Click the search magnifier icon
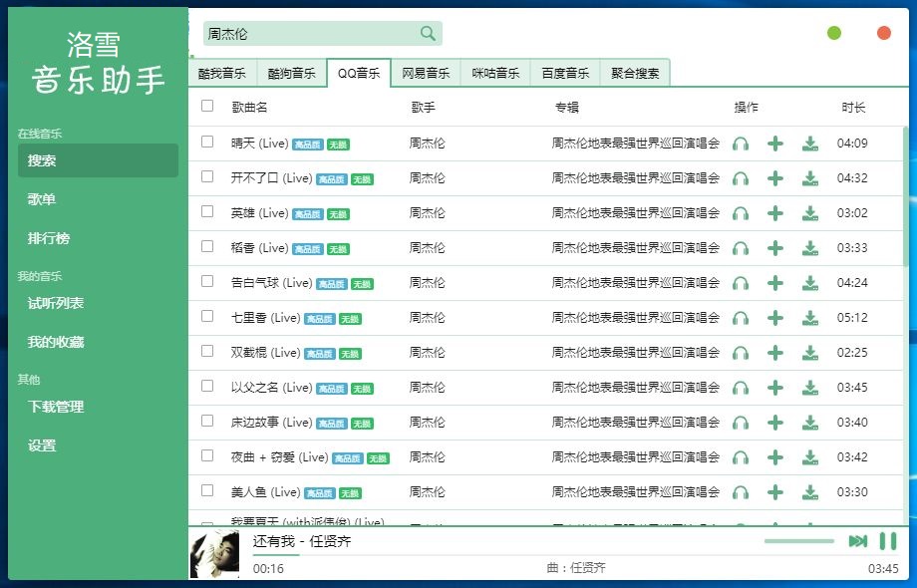This screenshot has height=588, width=917. pyautogui.click(x=428, y=34)
